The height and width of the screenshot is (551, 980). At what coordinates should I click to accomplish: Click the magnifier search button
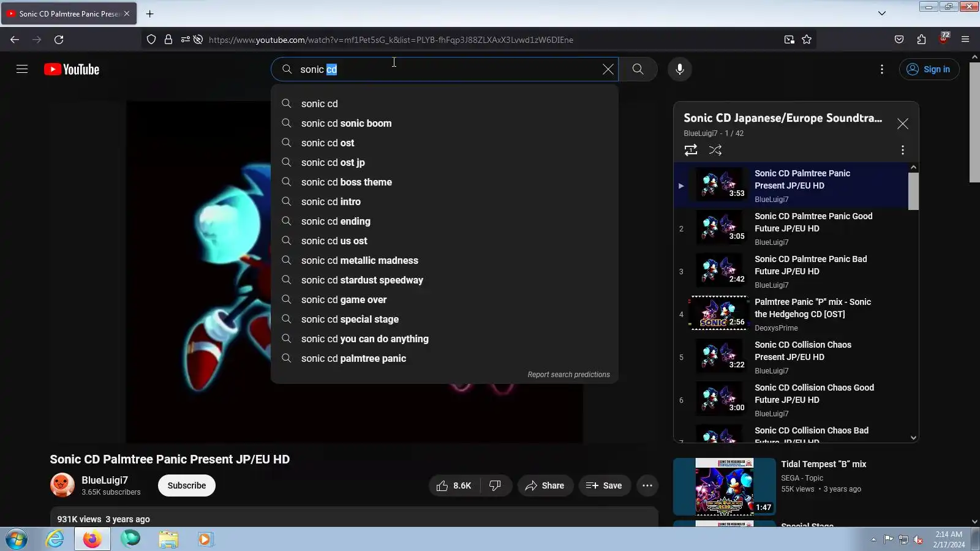point(638,69)
